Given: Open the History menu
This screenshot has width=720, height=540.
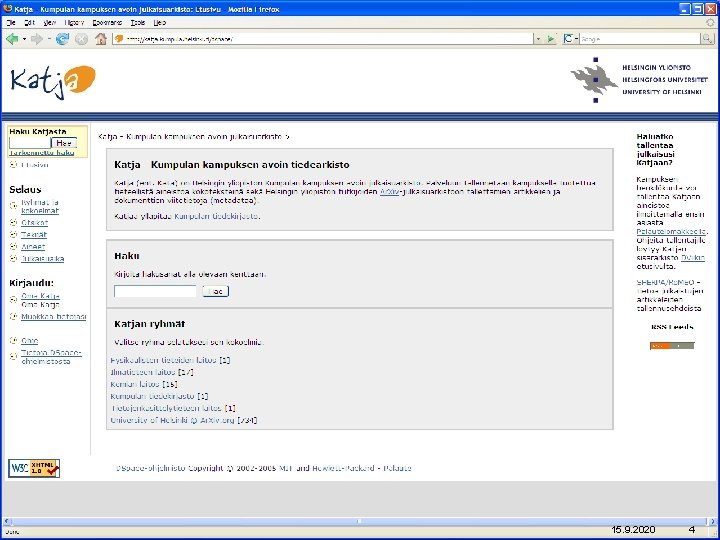Looking at the screenshot, I should click(x=74, y=22).
